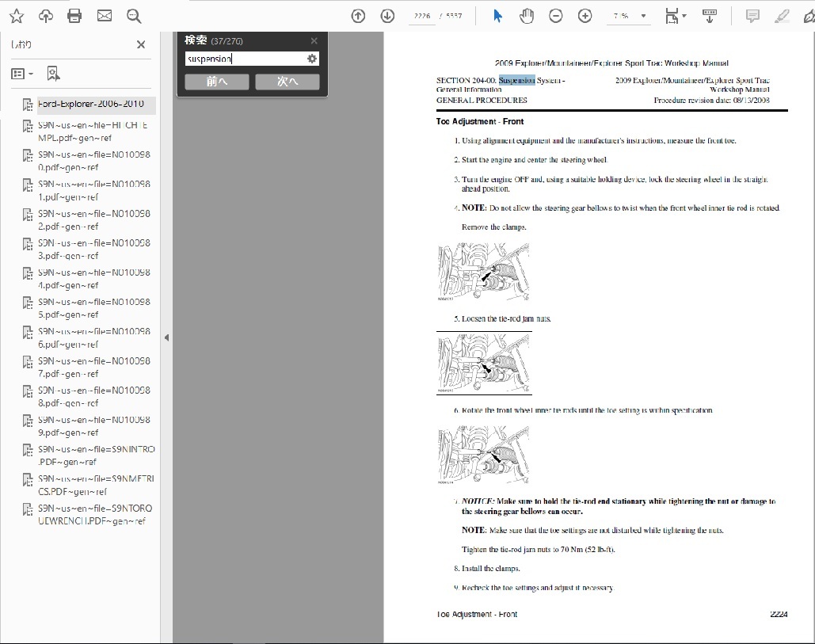Image resolution: width=815 pixels, height=644 pixels.
Task: Add a comment with the note icon
Action: click(x=752, y=16)
